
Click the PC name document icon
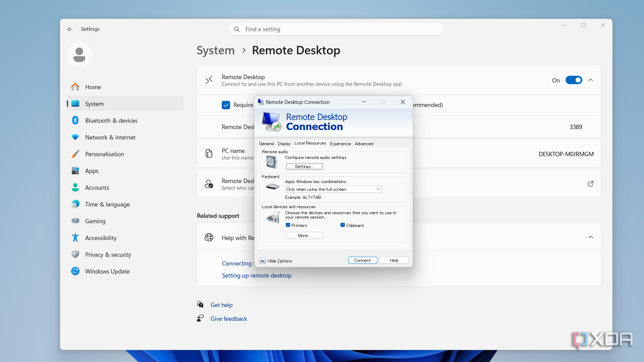click(209, 154)
